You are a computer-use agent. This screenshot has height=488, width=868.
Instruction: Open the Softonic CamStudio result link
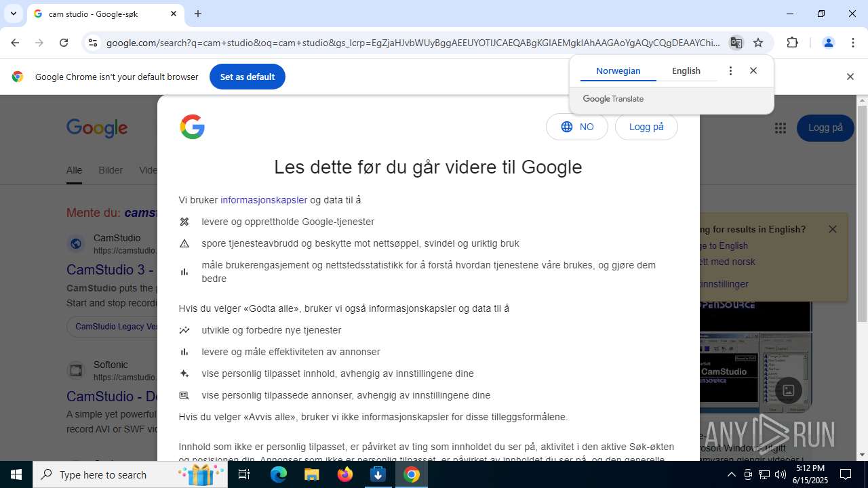coord(111,396)
